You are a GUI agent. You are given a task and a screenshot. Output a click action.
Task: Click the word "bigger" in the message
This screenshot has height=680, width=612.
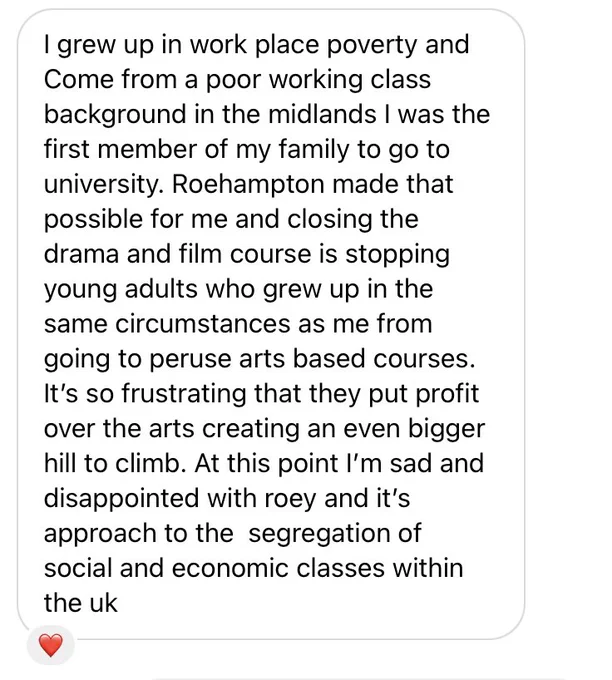point(446,429)
